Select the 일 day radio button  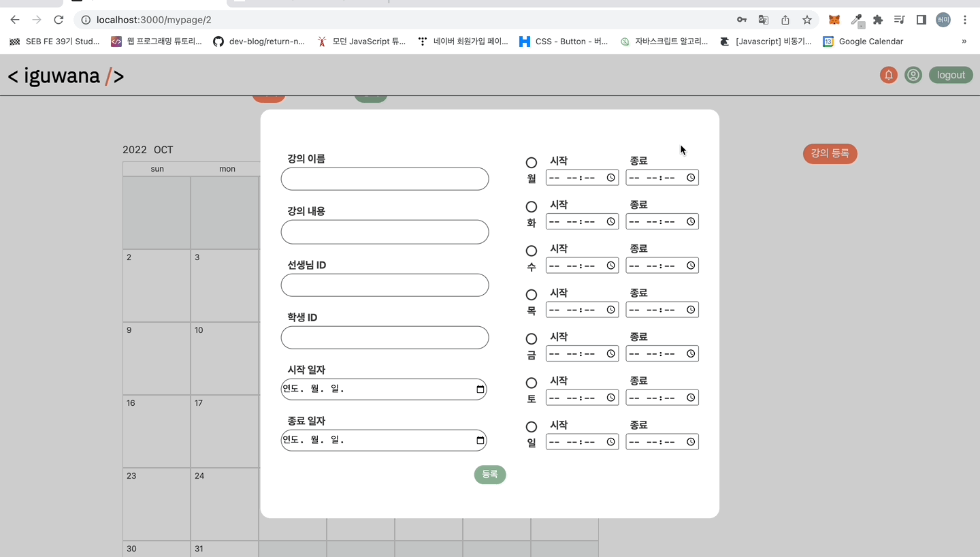click(532, 427)
